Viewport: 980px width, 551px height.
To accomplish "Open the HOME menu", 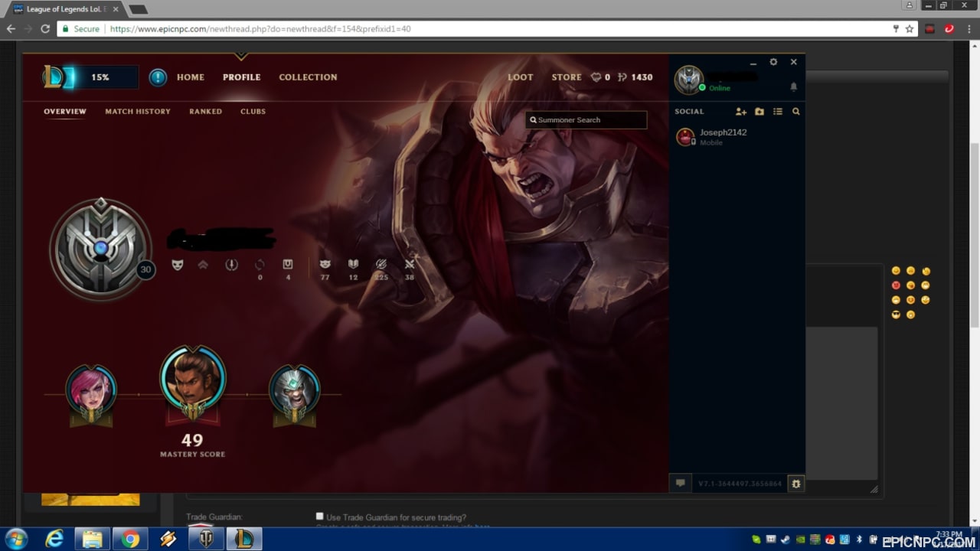I will pyautogui.click(x=191, y=77).
